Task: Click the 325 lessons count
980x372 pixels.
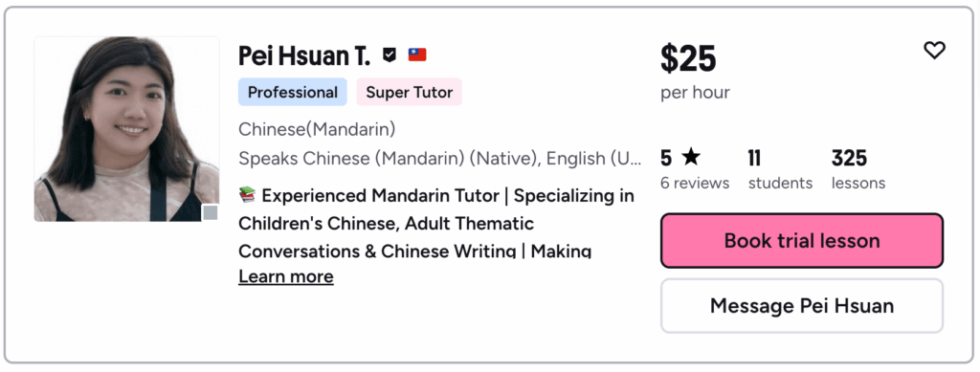Action: click(x=858, y=169)
